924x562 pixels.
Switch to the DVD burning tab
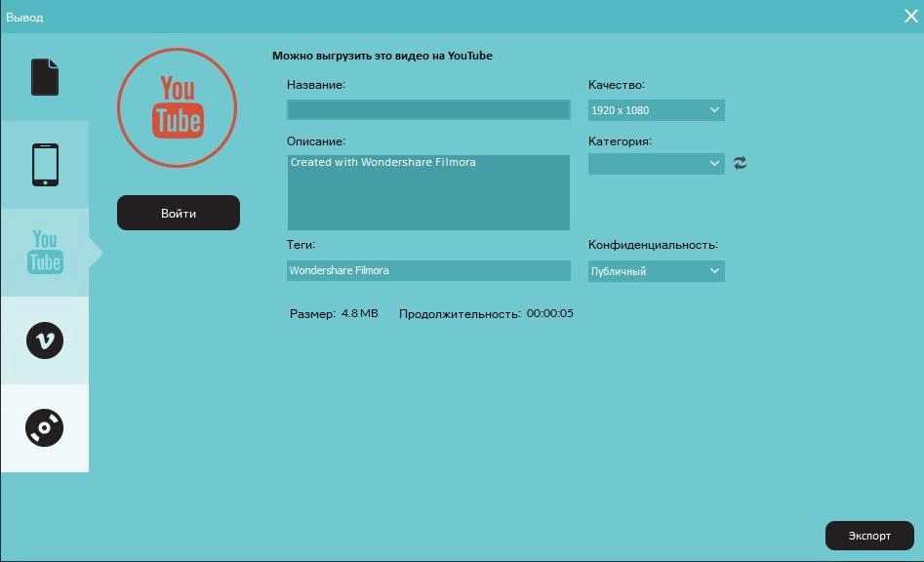click(x=45, y=427)
